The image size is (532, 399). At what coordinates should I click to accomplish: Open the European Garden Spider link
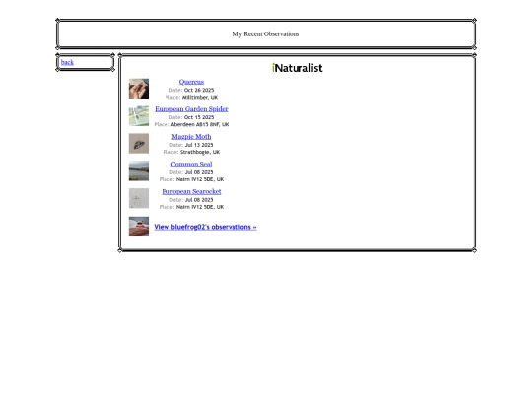[191, 109]
